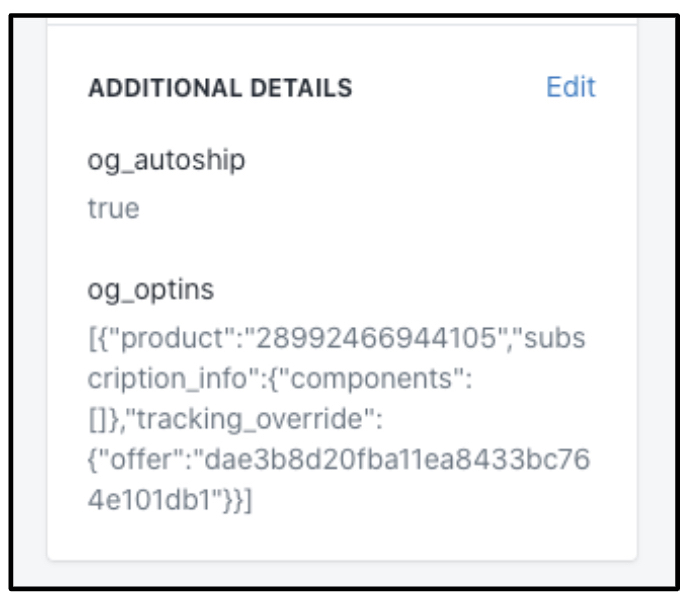Click the word ADDITIONAL in the heading
The width and height of the screenshot is (686, 606).
tap(155, 88)
